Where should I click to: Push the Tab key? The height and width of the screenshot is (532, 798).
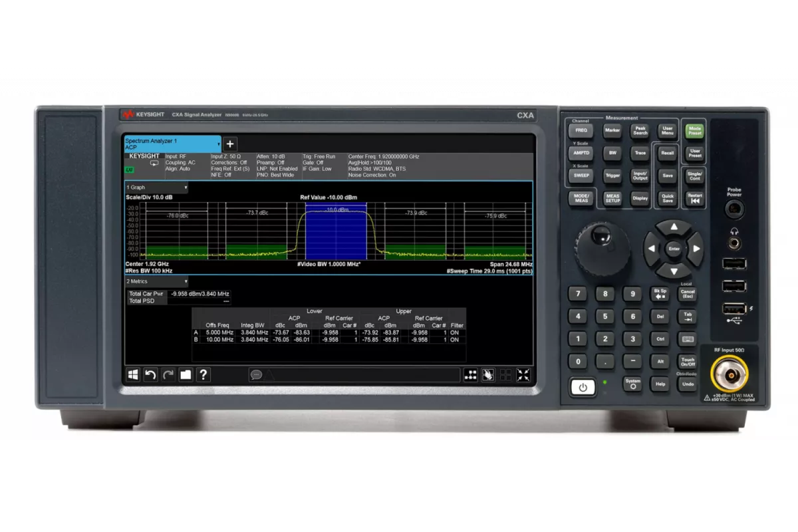[x=688, y=317]
